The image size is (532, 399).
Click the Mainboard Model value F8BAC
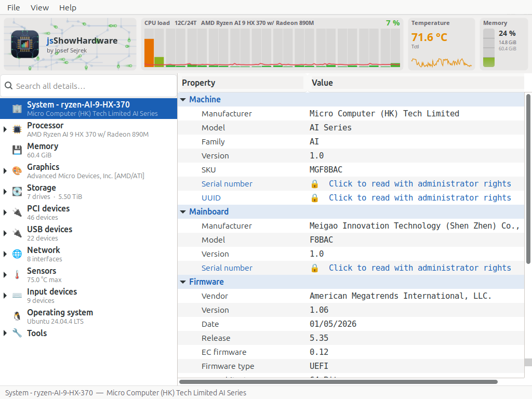(x=321, y=240)
